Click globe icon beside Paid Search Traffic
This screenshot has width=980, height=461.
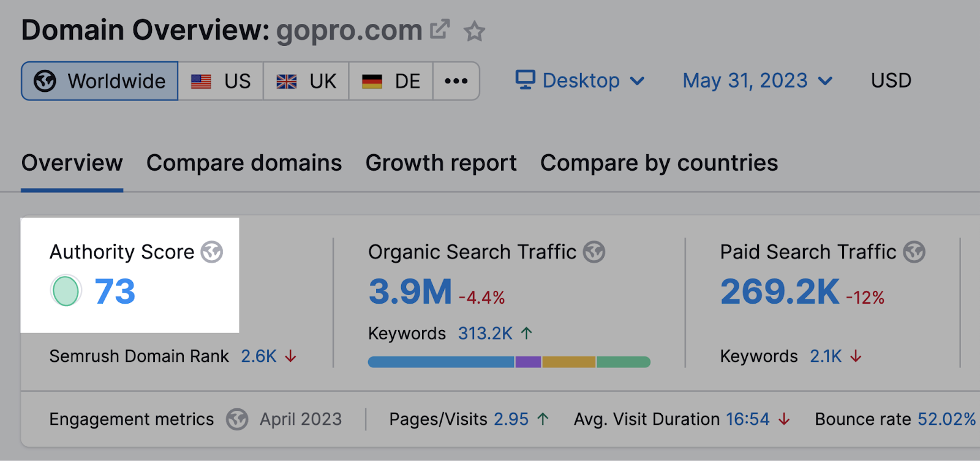pos(914,252)
